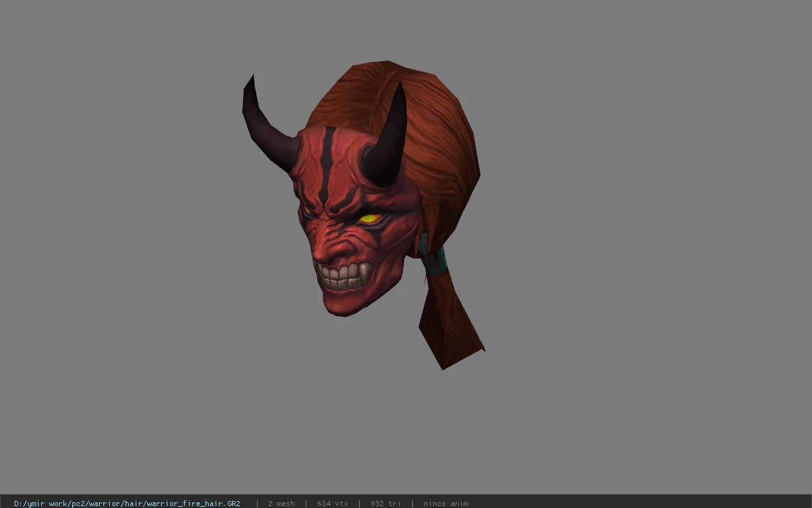Click the warrior_fire_hair.GR2 file path

coord(127,504)
